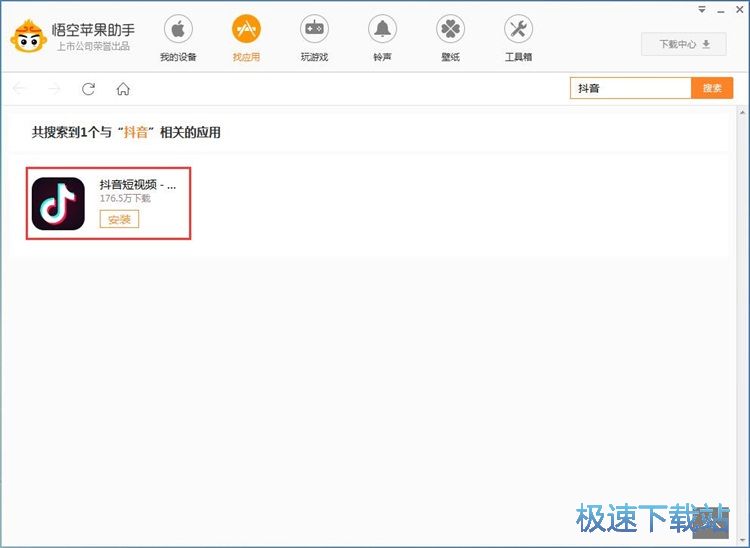Click the 悟空苹果助手 monkey logo

click(x=26, y=37)
